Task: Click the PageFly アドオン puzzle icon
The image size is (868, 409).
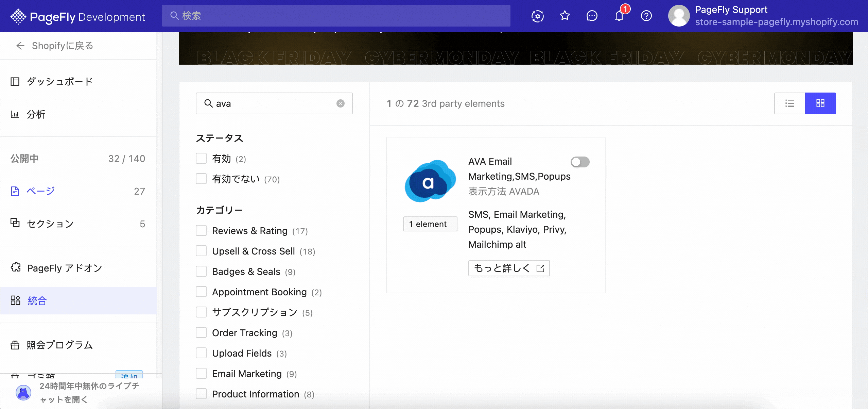Action: point(16,267)
